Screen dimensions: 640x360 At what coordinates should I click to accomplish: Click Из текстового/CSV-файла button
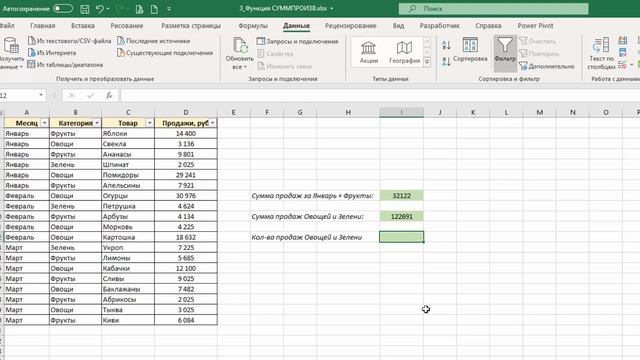click(69, 41)
